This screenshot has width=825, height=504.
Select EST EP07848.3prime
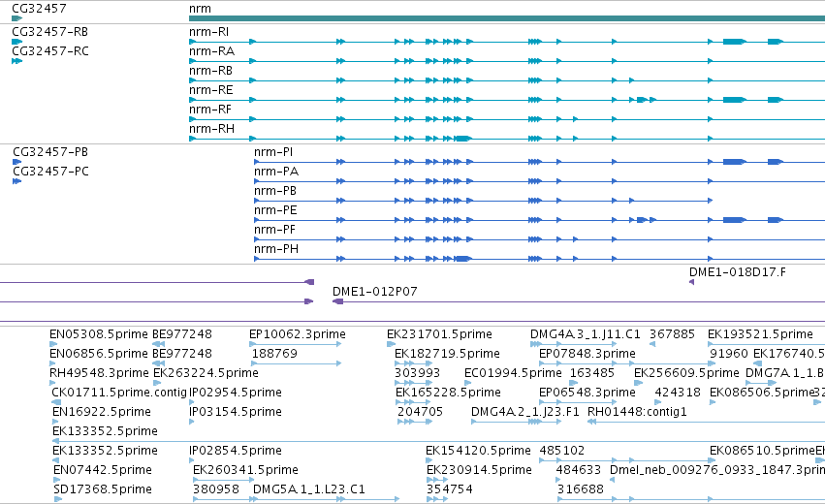click(587, 354)
